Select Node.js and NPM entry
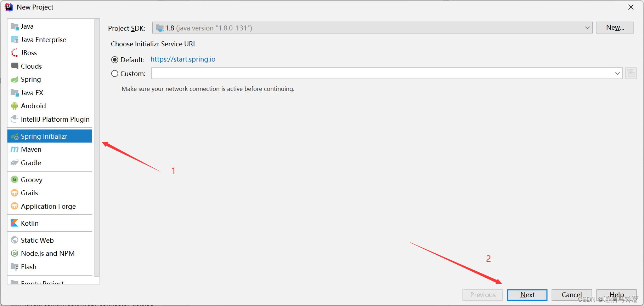The width and height of the screenshot is (644, 306). (50, 253)
